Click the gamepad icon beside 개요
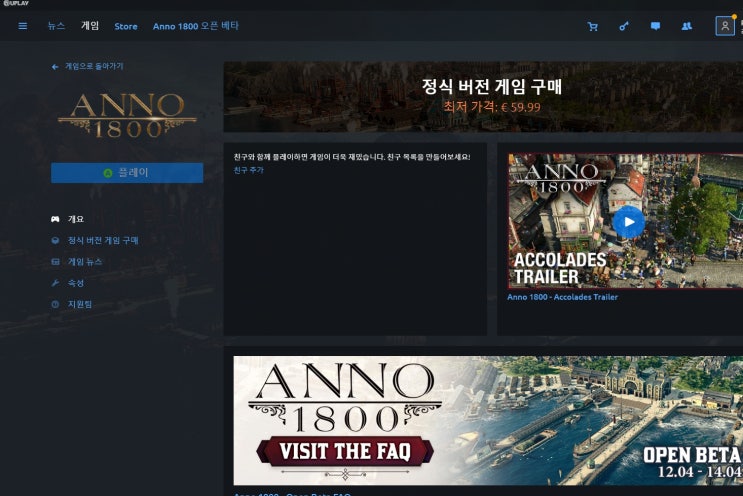This screenshot has width=743, height=496. click(x=55, y=219)
